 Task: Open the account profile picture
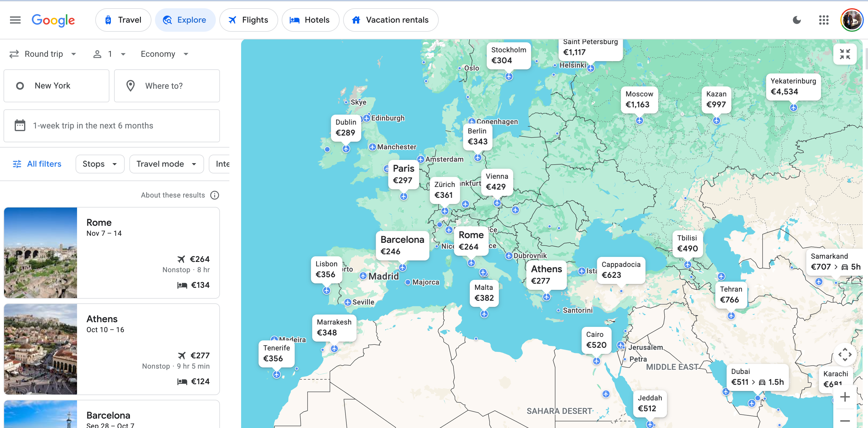coord(852,20)
